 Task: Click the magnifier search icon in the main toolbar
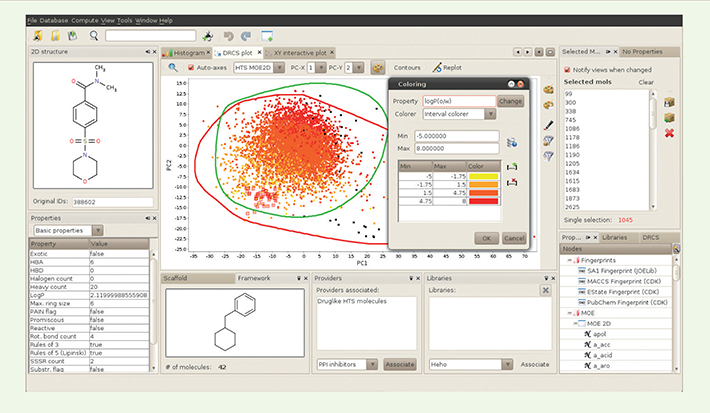[x=94, y=36]
